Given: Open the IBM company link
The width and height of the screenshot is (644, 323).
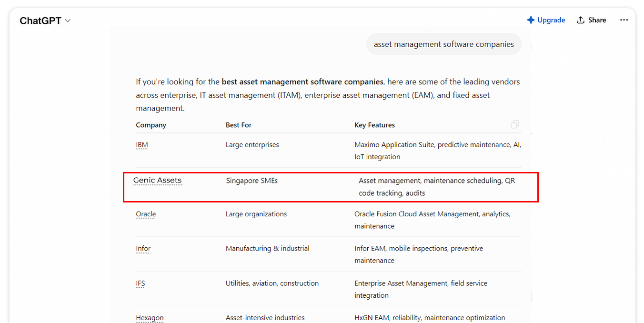Looking at the screenshot, I should tap(142, 145).
